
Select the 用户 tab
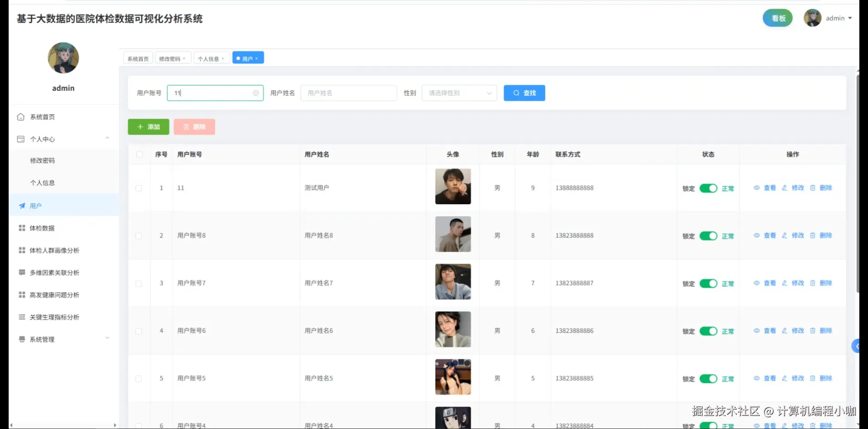tap(247, 59)
